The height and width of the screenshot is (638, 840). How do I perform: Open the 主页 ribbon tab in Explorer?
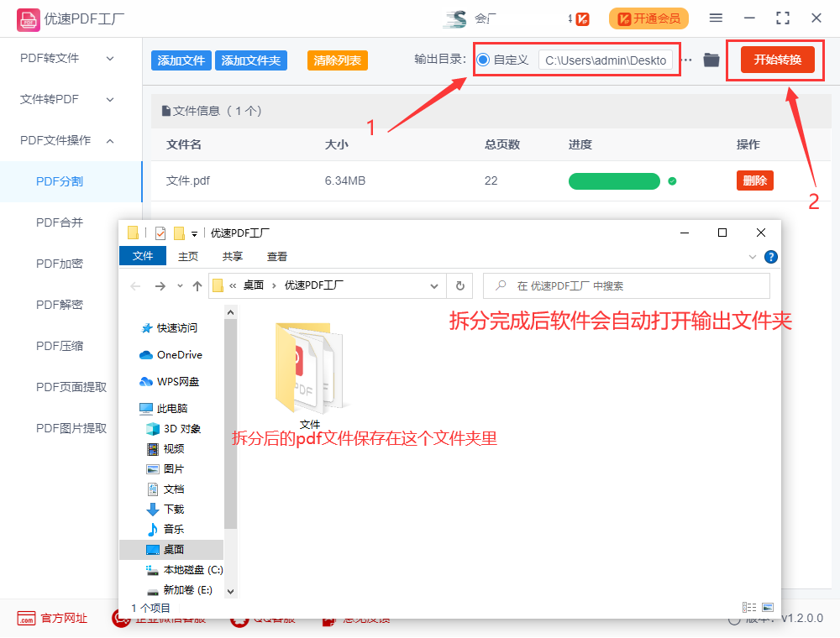tap(188, 256)
